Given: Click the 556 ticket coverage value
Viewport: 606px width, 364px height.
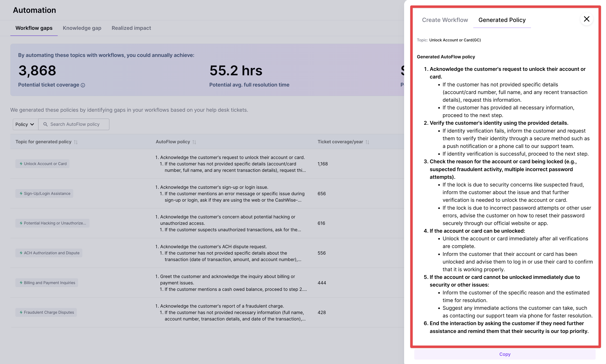Looking at the screenshot, I should click(322, 253).
